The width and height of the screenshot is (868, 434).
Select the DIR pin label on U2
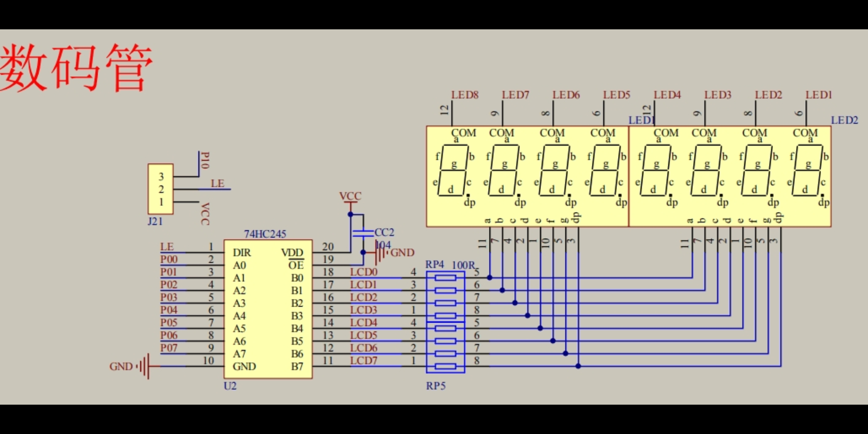(242, 253)
